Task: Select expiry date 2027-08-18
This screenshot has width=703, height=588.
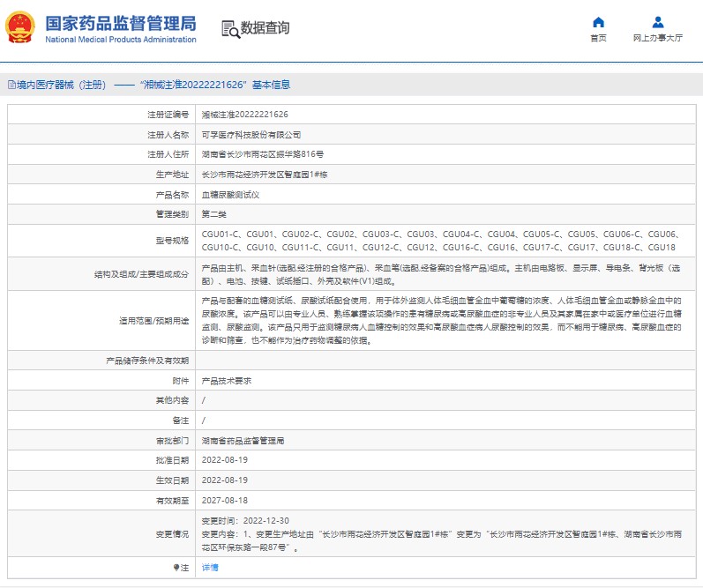Action: click(x=225, y=500)
